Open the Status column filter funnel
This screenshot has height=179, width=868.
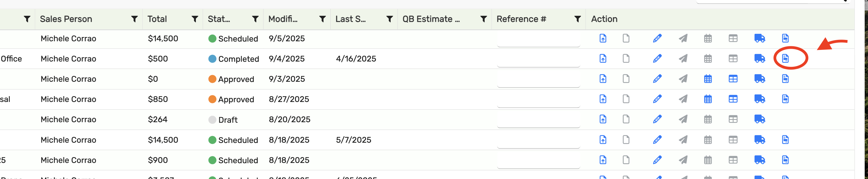pos(256,19)
